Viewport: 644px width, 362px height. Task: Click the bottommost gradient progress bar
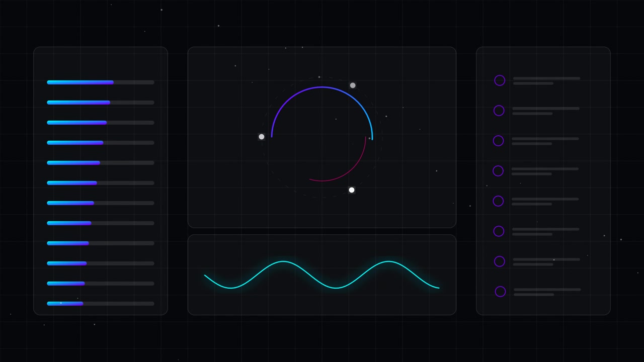click(101, 304)
